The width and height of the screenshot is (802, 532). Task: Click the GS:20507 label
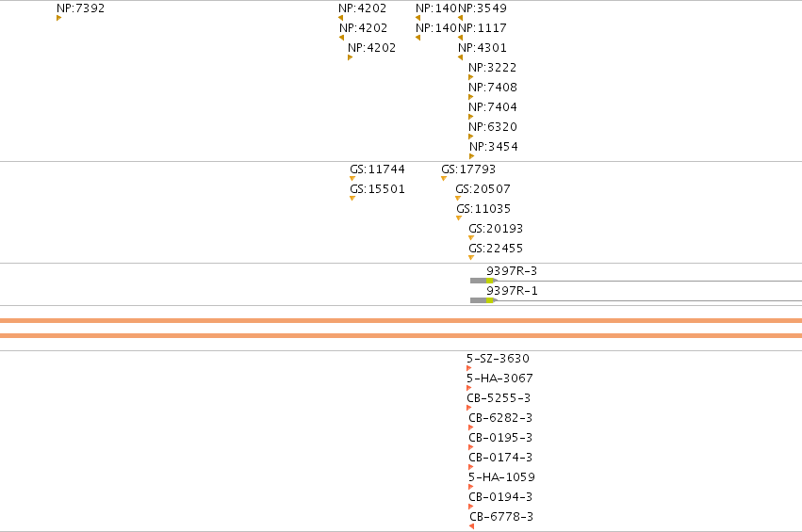point(483,189)
